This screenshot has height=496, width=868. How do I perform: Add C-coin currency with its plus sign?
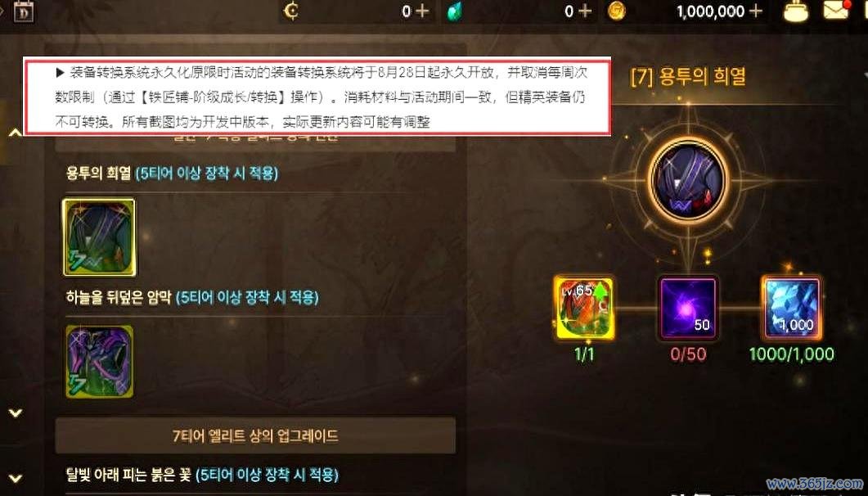pos(422,11)
